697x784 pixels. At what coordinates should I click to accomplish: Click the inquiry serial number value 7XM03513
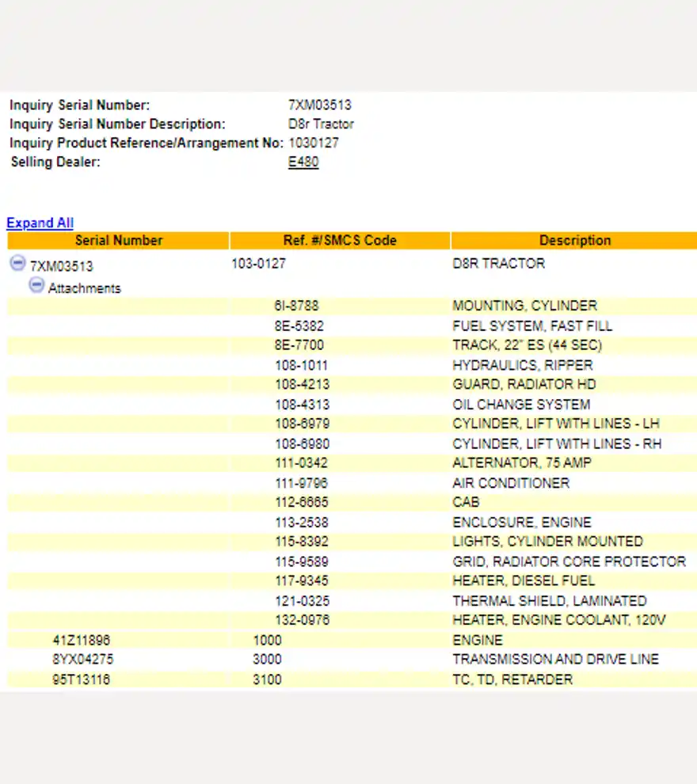(320, 105)
